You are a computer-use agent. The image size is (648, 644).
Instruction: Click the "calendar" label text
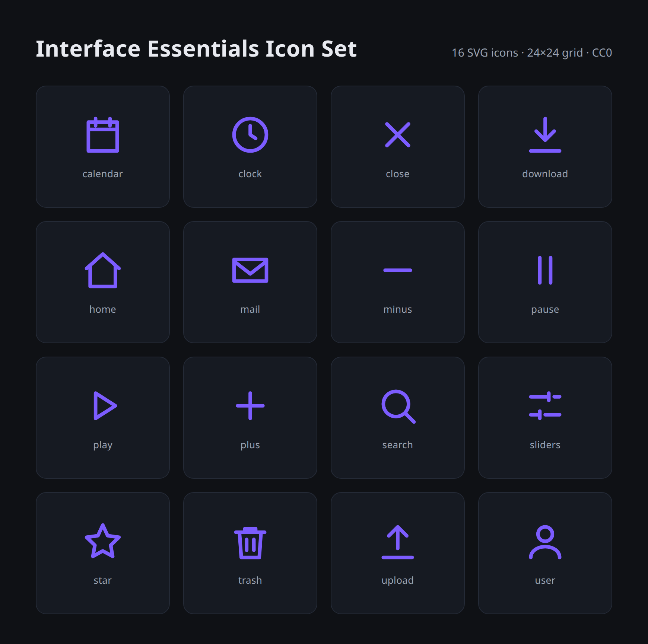click(x=103, y=174)
